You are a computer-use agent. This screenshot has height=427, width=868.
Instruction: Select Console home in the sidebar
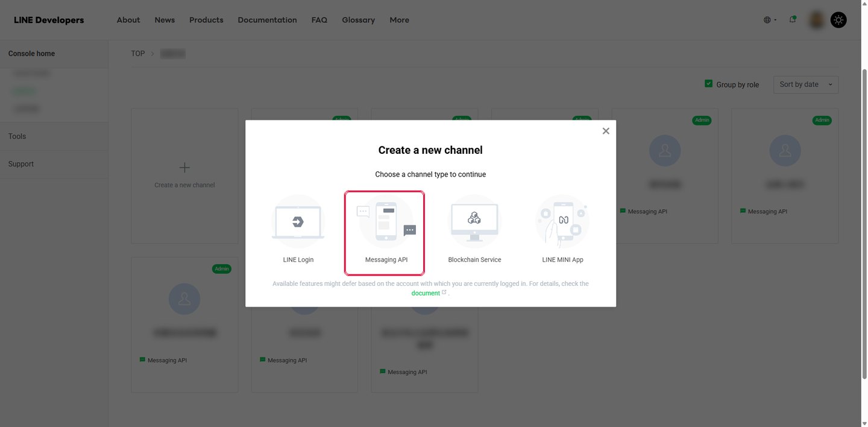(x=31, y=54)
